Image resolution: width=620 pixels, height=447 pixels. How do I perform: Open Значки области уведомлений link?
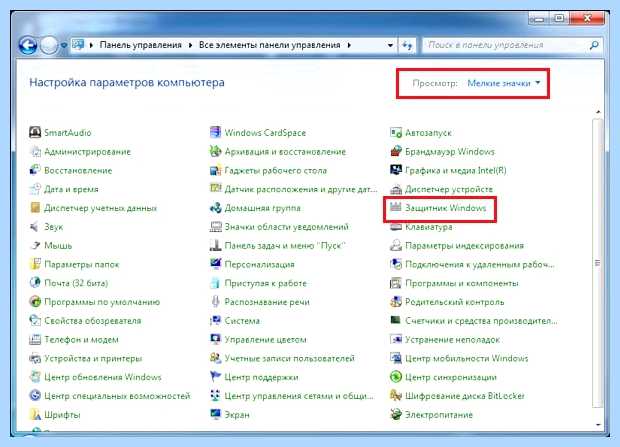[287, 227]
